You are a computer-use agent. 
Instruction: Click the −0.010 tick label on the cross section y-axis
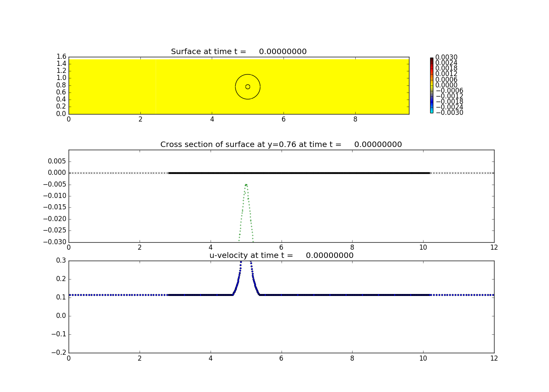point(54,196)
